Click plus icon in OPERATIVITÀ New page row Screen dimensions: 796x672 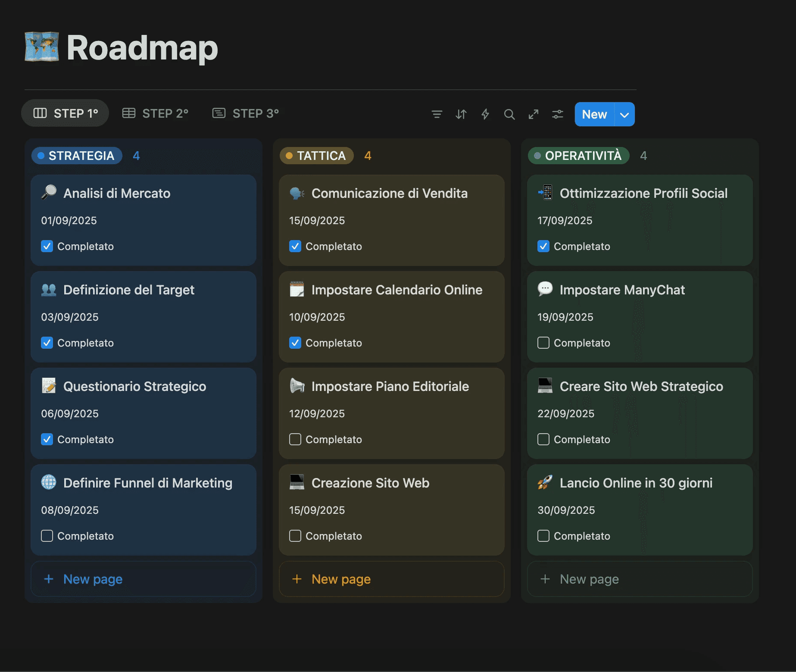tap(545, 579)
